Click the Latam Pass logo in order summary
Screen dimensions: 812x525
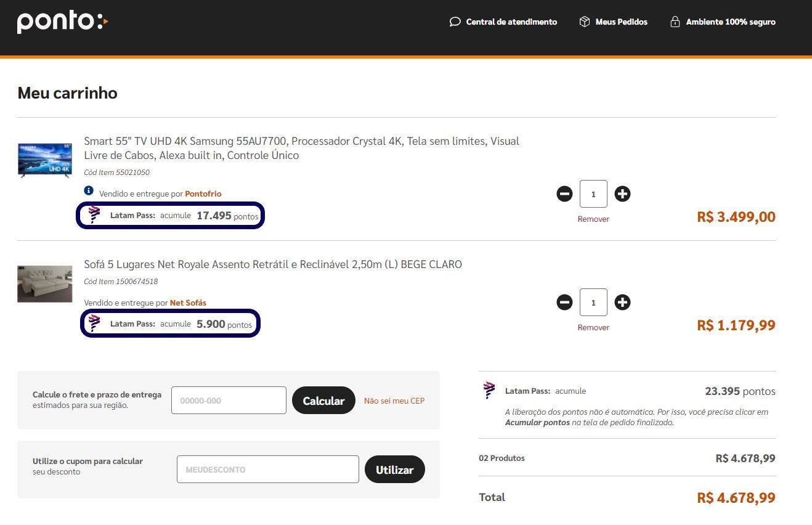[489, 390]
